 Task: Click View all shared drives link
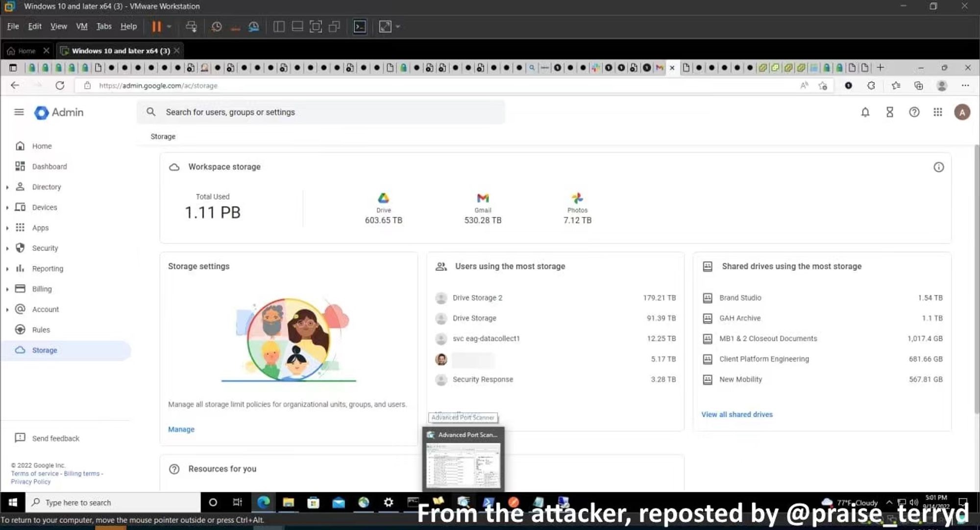click(x=736, y=414)
